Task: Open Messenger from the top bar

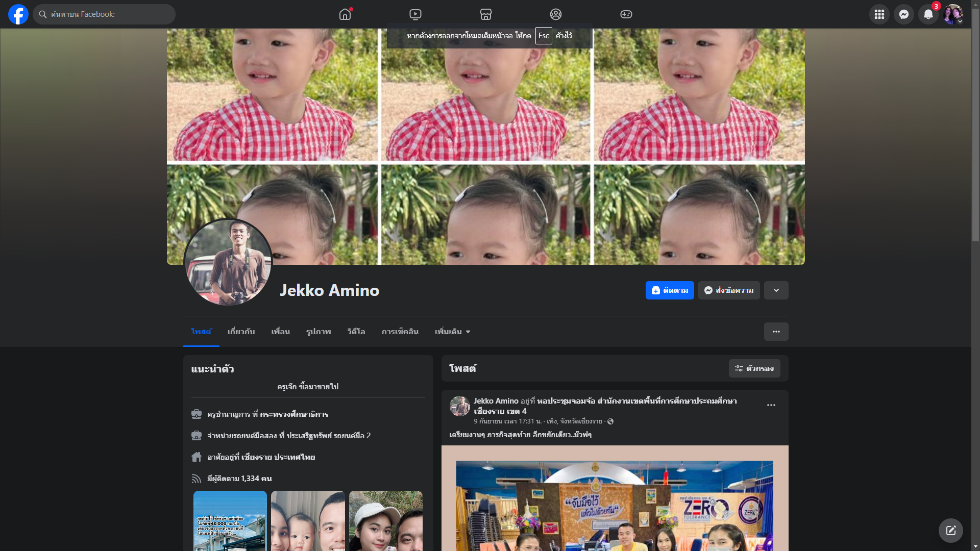Action: pos(903,14)
